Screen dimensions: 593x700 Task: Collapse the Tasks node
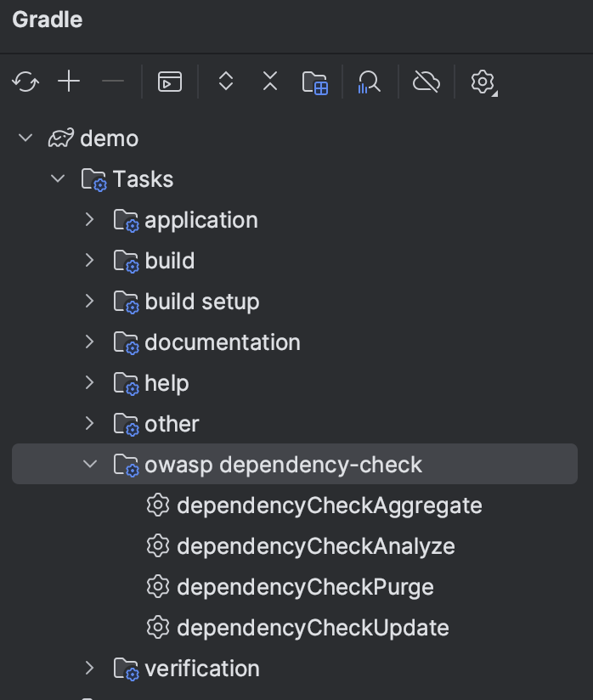pyautogui.click(x=58, y=178)
